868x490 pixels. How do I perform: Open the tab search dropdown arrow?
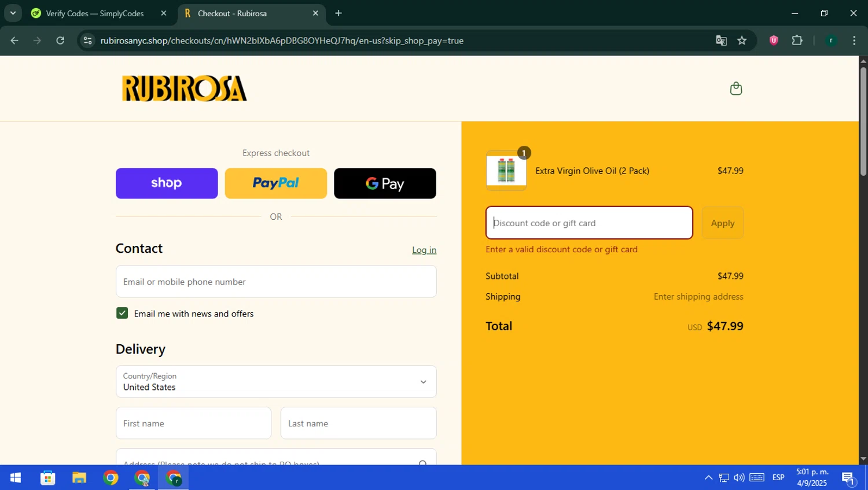click(x=13, y=13)
